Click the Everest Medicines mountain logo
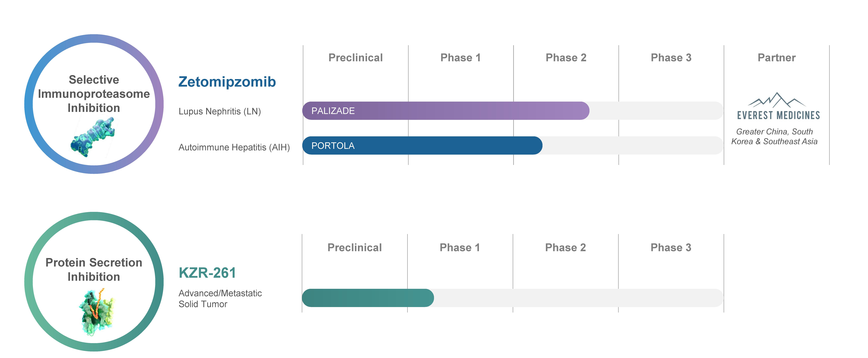The height and width of the screenshot is (358, 868). pos(777,100)
